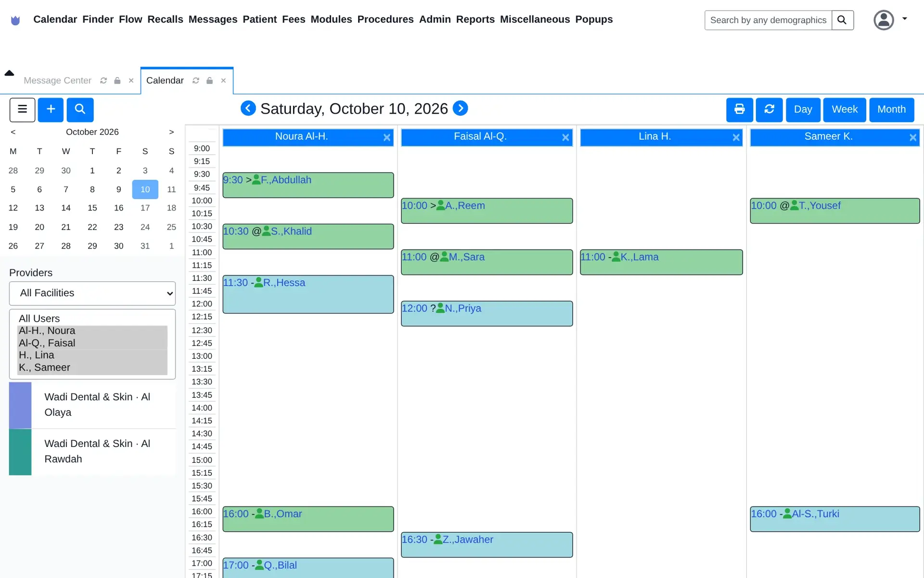Select All Users in providers list
Screen dimensions: 924x578
click(x=92, y=318)
